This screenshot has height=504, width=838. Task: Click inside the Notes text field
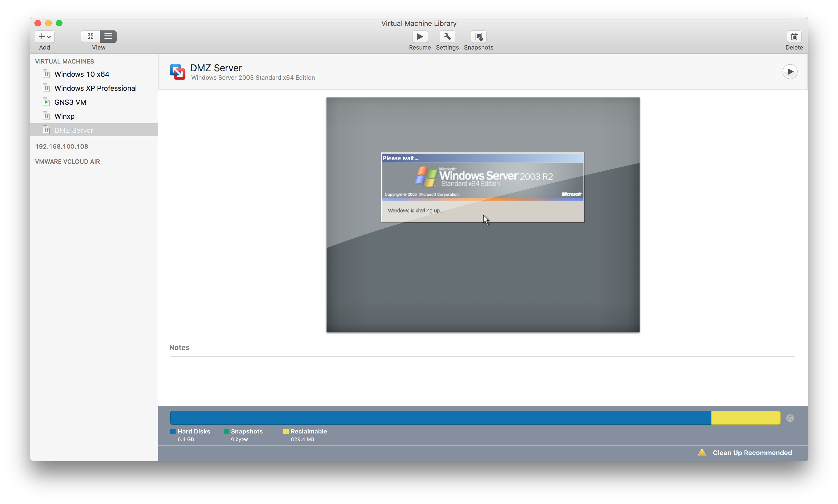coord(482,374)
